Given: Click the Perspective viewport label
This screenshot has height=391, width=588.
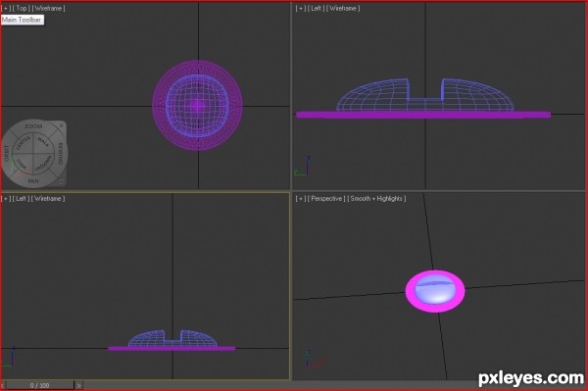Looking at the screenshot, I should pos(326,199).
